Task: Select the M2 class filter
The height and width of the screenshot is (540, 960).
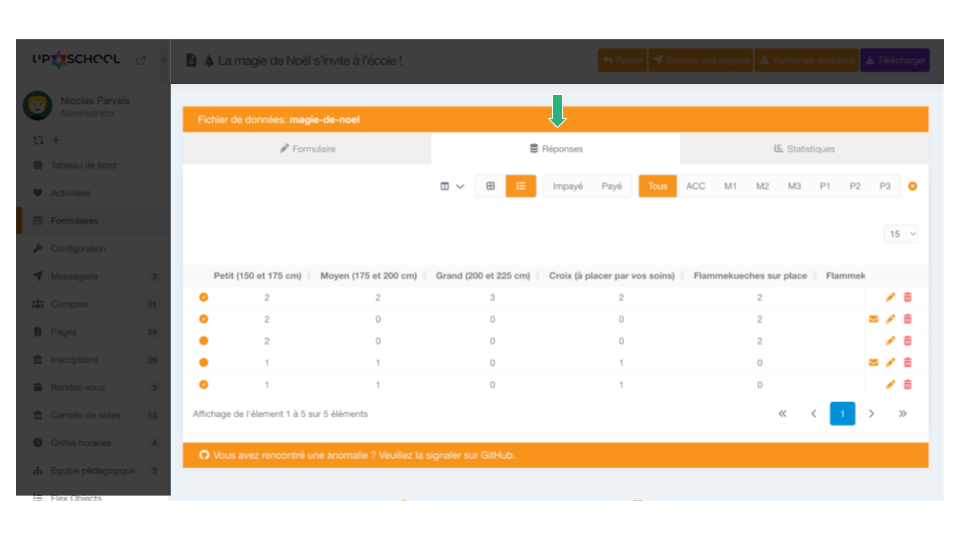Action: [x=762, y=186]
